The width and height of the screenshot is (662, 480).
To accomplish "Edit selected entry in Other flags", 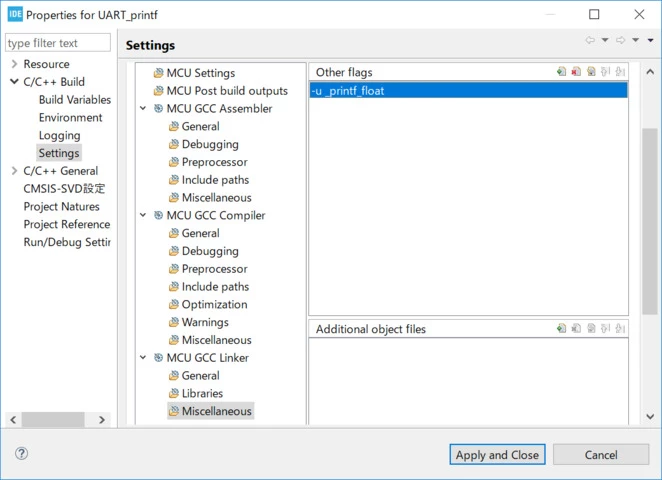I will [591, 72].
